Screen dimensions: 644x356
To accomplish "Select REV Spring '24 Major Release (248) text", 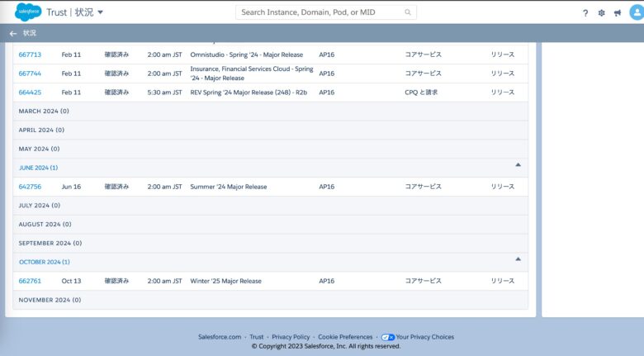I will pos(249,93).
